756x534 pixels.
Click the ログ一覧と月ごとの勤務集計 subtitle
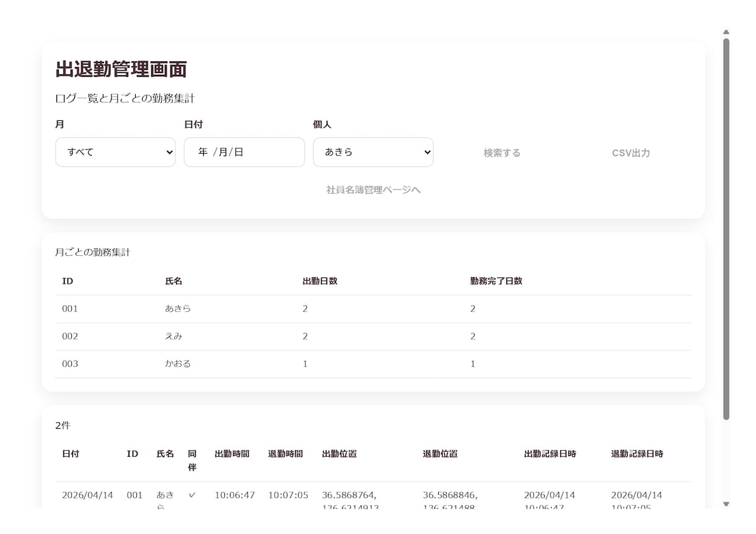click(125, 98)
